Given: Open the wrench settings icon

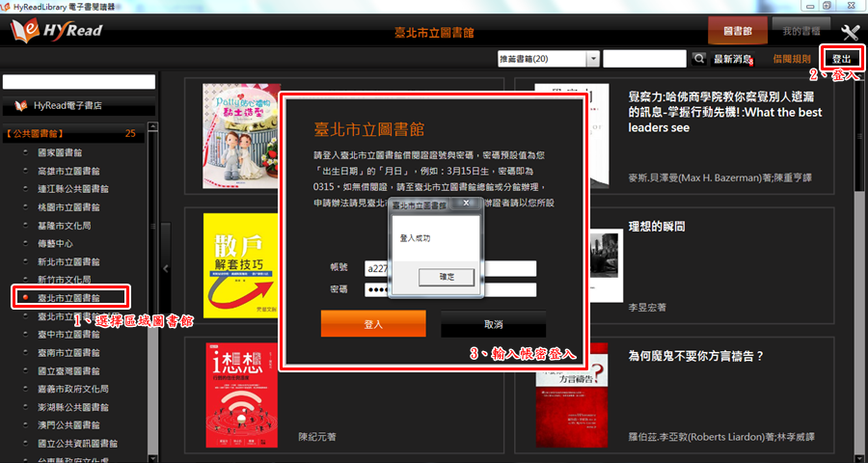Looking at the screenshot, I should coord(850,32).
